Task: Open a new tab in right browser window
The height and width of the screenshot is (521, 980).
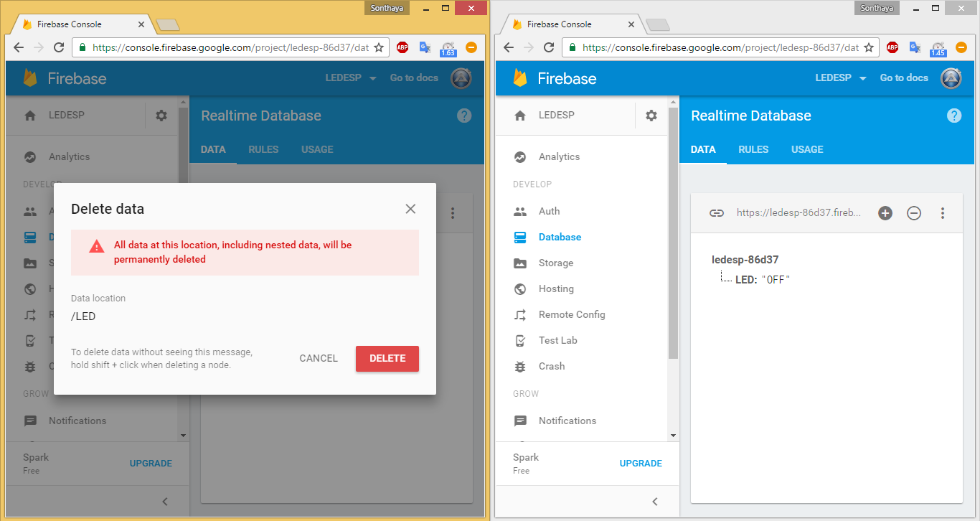Action: pyautogui.click(x=658, y=25)
